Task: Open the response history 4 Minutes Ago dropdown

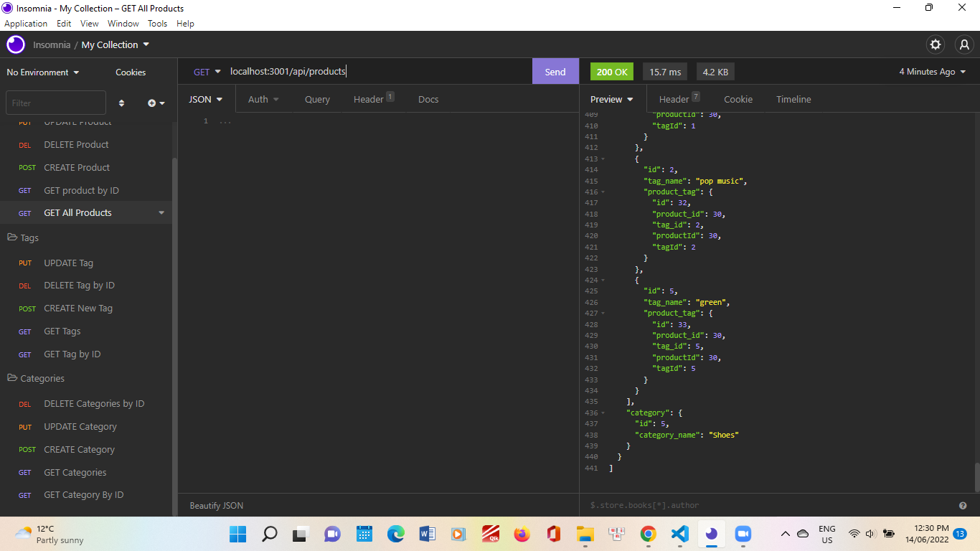Action: (933, 72)
